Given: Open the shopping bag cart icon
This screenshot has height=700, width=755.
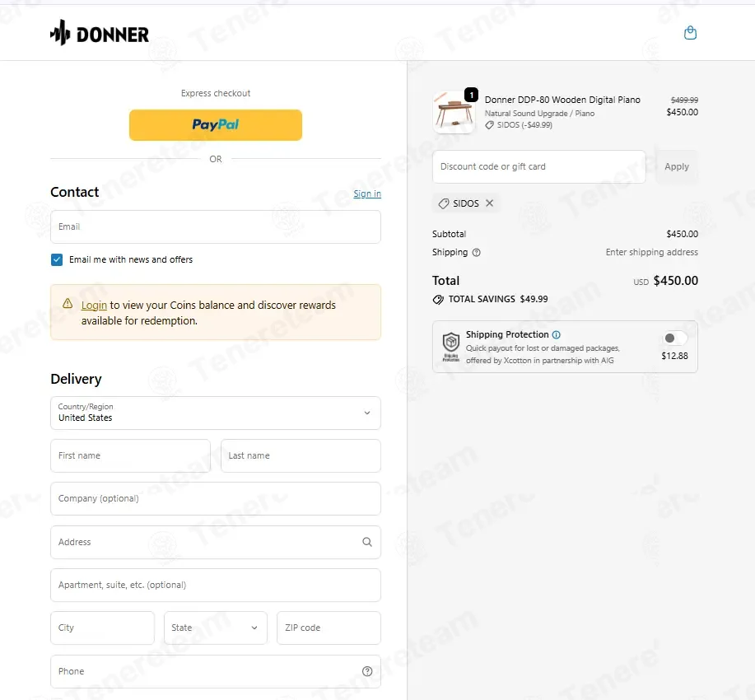Looking at the screenshot, I should click(x=690, y=33).
